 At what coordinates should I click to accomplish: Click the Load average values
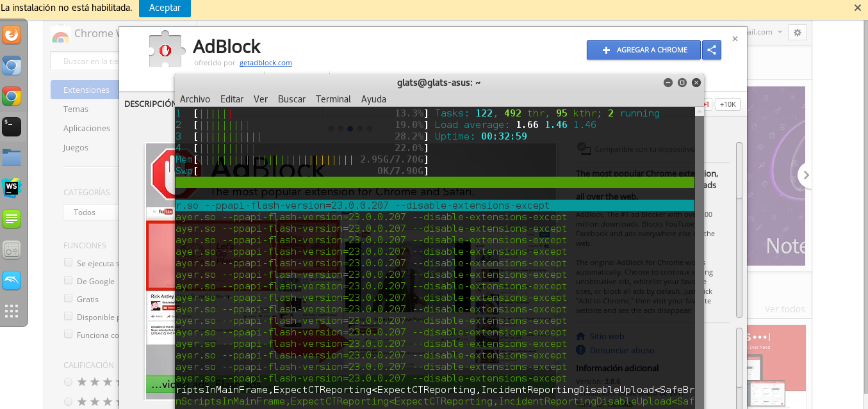click(x=556, y=125)
